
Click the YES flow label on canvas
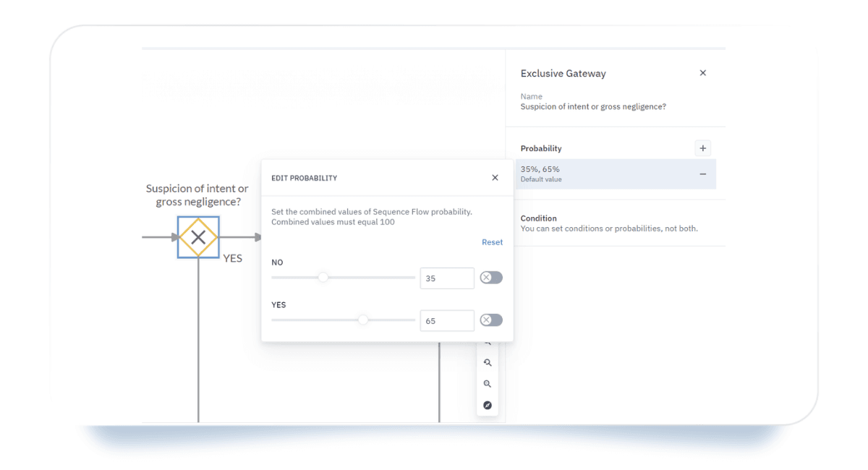pyautogui.click(x=232, y=258)
